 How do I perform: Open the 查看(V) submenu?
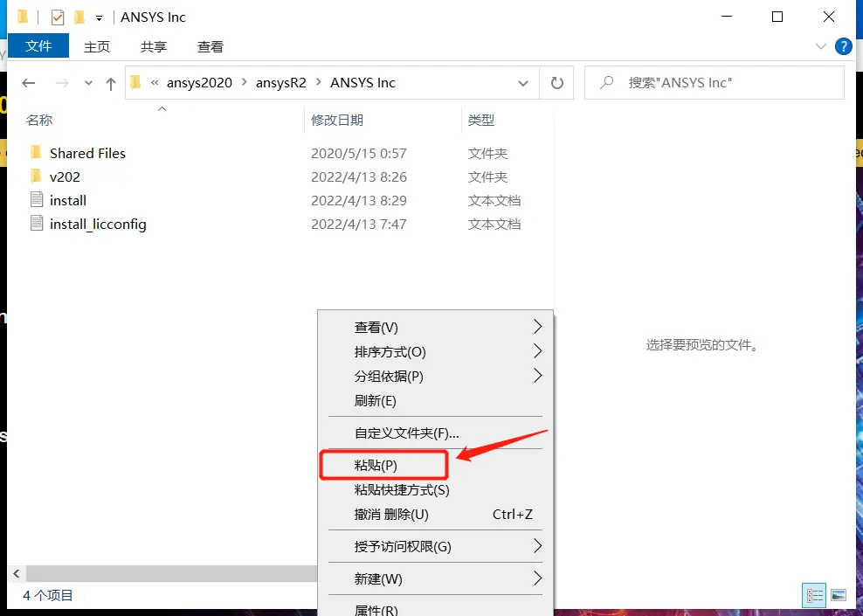point(435,327)
